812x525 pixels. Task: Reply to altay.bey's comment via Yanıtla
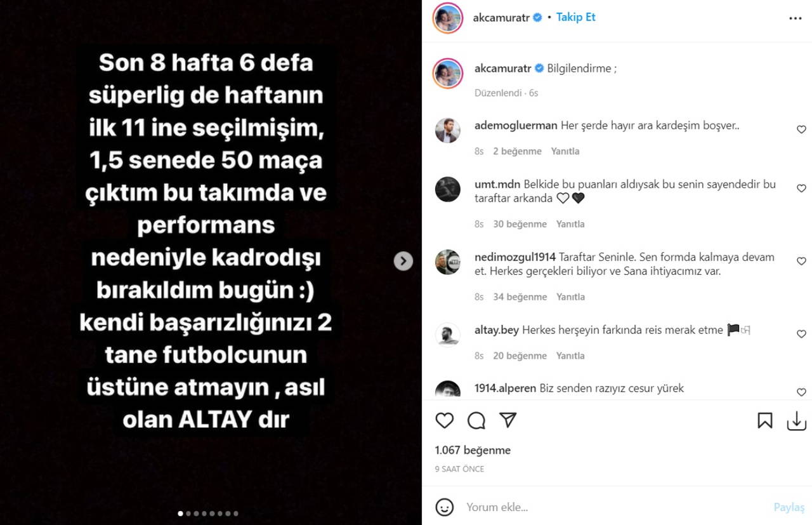[570, 356]
